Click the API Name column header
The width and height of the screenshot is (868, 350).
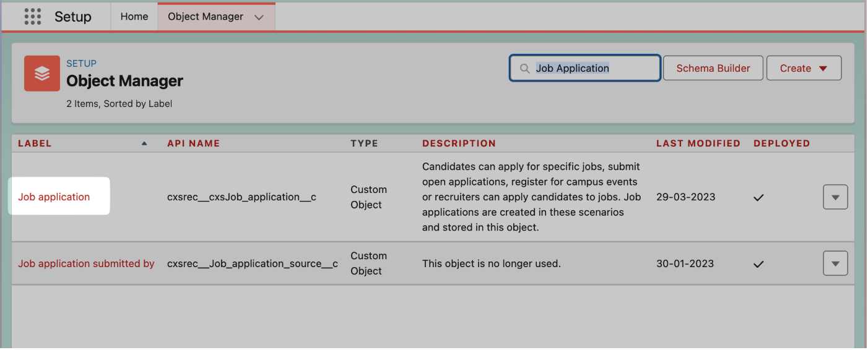click(194, 143)
